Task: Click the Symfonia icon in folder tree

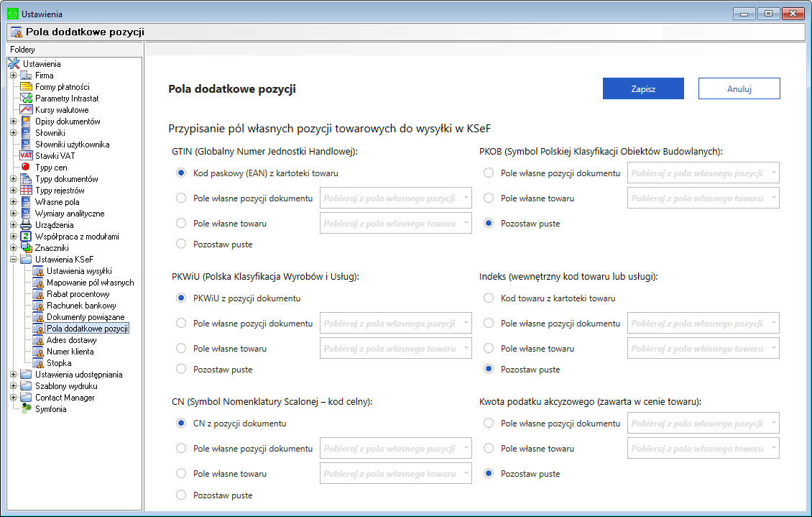Action: pyautogui.click(x=26, y=409)
